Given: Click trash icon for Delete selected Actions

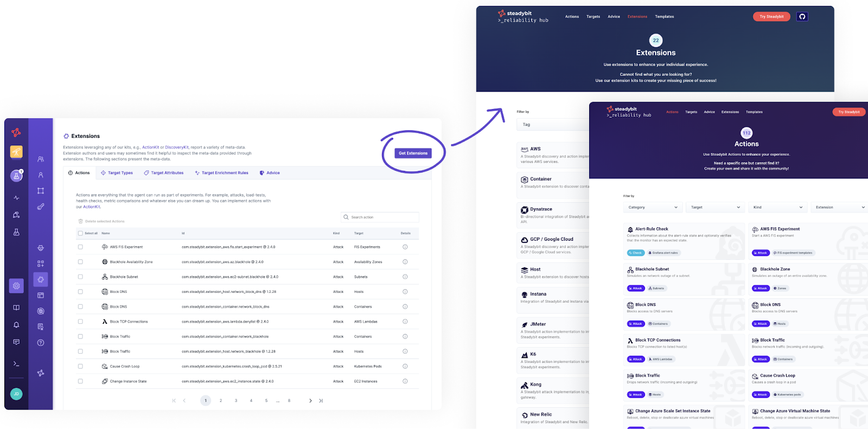Looking at the screenshot, I should click(x=81, y=221).
